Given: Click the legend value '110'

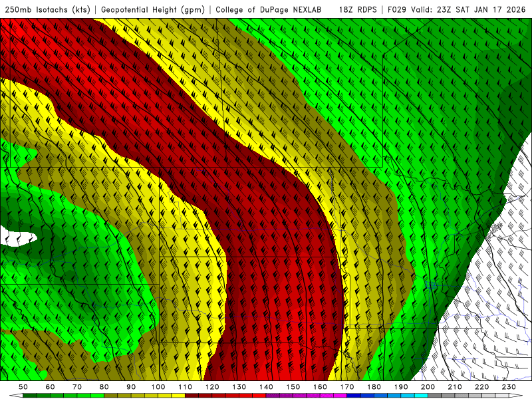Looking at the screenshot, I should point(185,387).
